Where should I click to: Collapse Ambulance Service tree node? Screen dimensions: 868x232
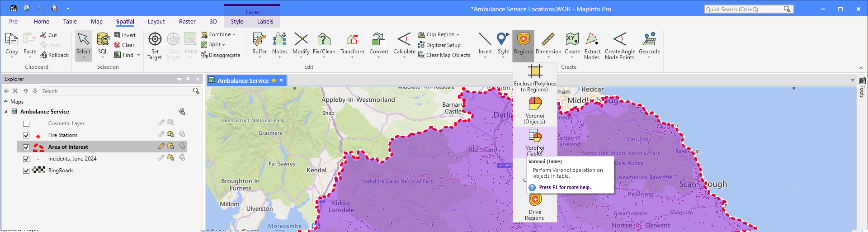coord(6,112)
